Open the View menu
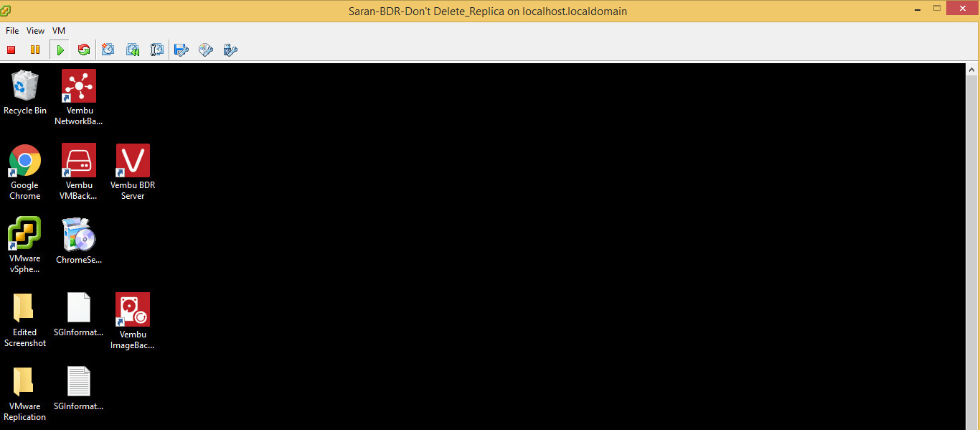 point(35,31)
